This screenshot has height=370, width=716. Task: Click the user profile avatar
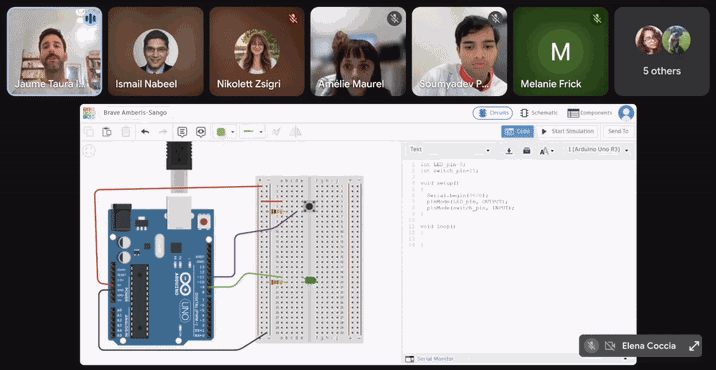(x=626, y=113)
